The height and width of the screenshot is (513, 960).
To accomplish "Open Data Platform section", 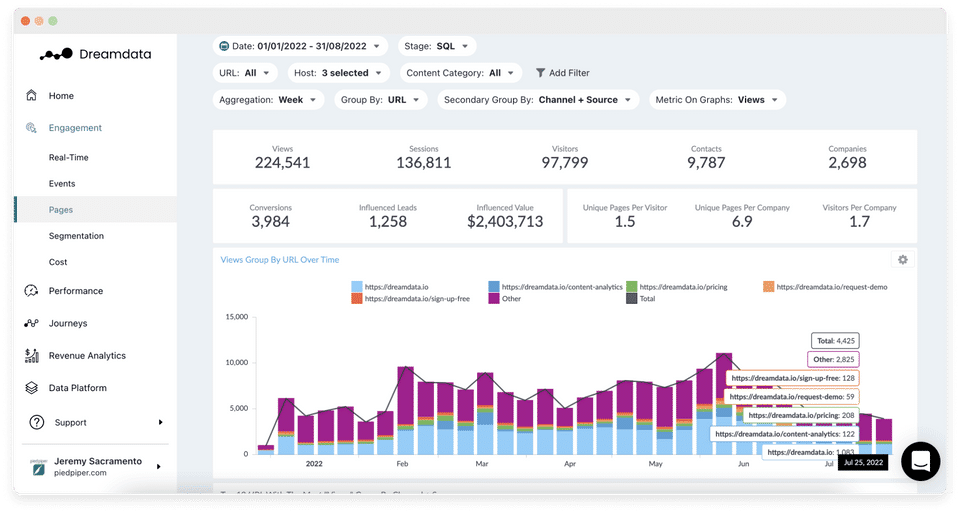I will tap(78, 388).
